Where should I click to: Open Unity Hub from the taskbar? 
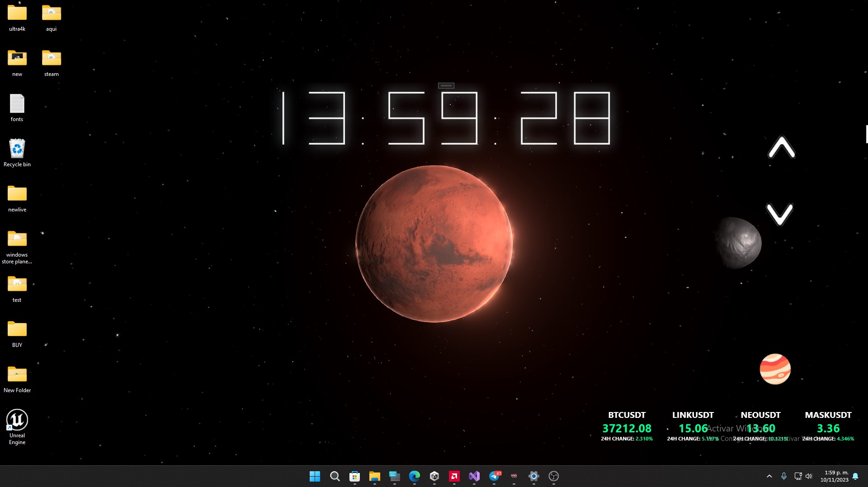[x=434, y=476]
